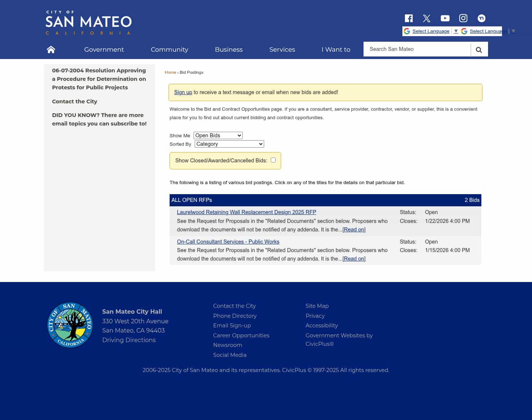Click the Sign up link for bid notifications

[183, 92]
